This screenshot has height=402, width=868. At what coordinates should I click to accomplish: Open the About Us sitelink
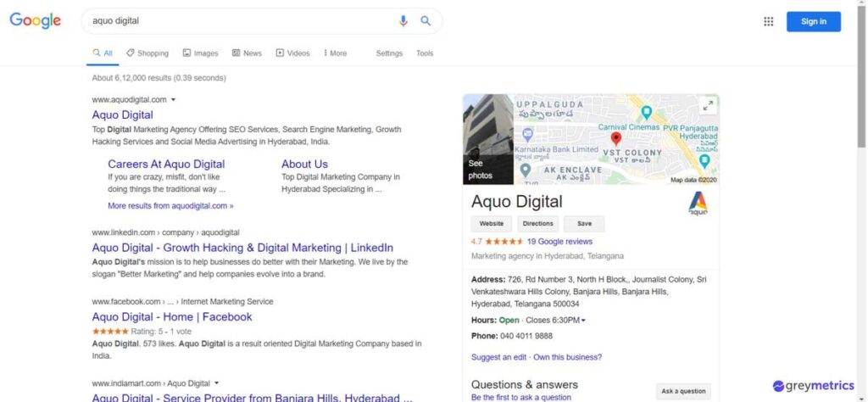coord(304,164)
